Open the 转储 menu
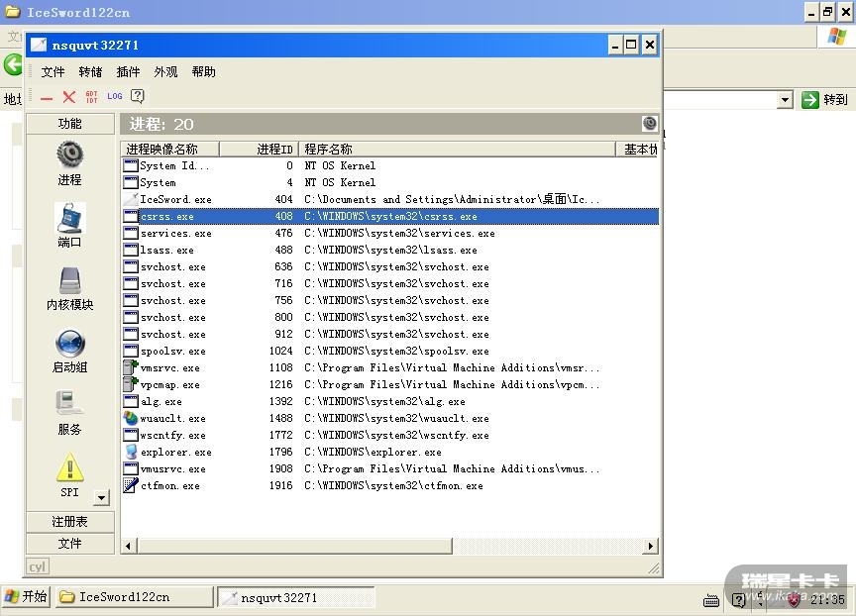856x616 pixels. (x=90, y=71)
